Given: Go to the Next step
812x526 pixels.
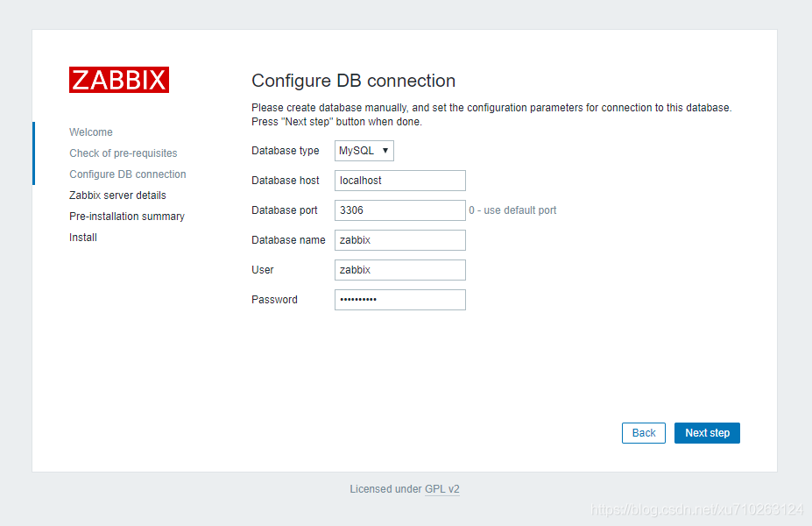Looking at the screenshot, I should pyautogui.click(x=707, y=433).
